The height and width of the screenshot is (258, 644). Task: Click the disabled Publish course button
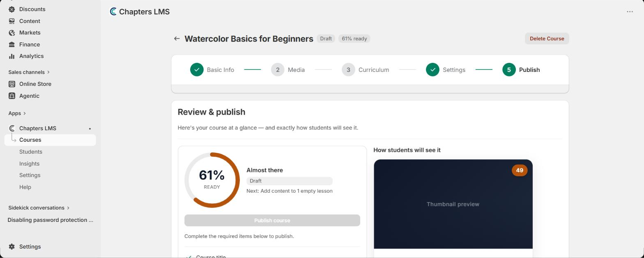272,220
